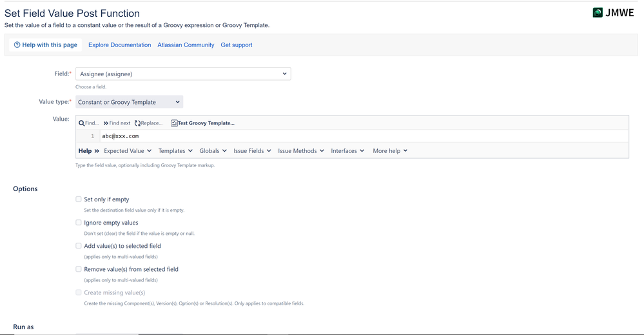Viewport: 644px width, 335px height.
Task: Open the Explore Documentation link
Action: (x=119, y=45)
